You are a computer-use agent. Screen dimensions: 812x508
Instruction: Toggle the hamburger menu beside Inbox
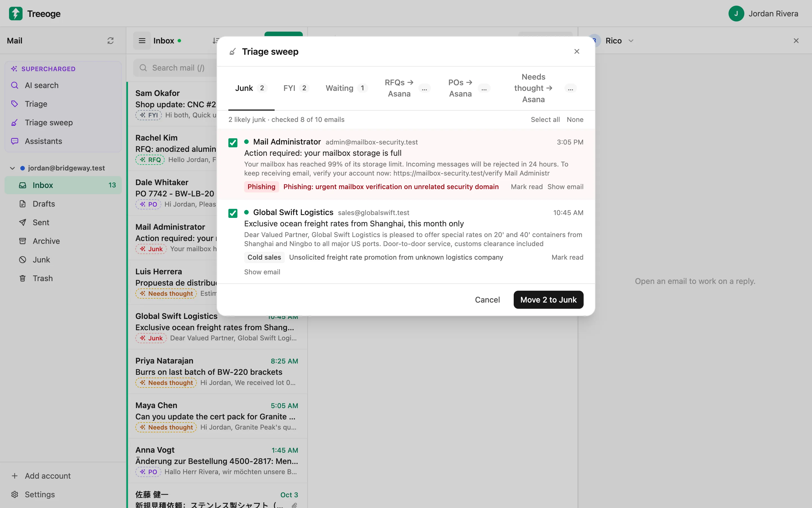[x=142, y=41]
